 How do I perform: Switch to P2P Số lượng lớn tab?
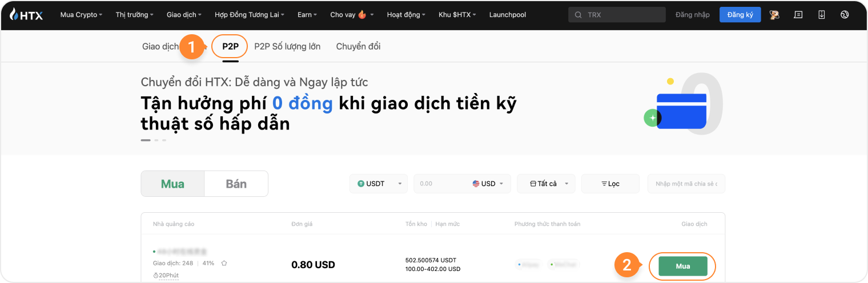coord(287,46)
